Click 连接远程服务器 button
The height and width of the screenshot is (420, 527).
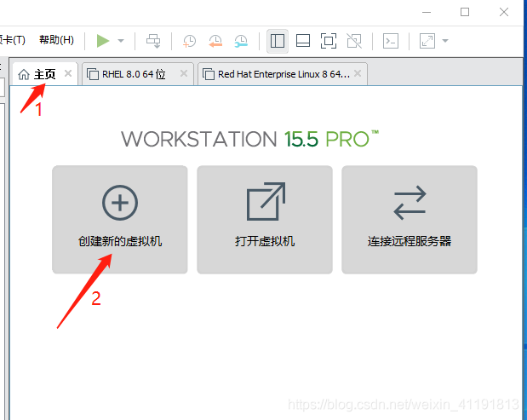click(410, 220)
